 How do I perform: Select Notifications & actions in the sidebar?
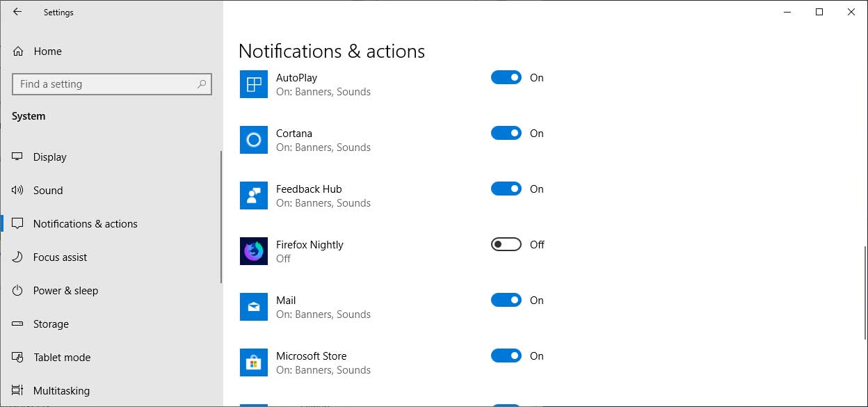tap(110, 224)
